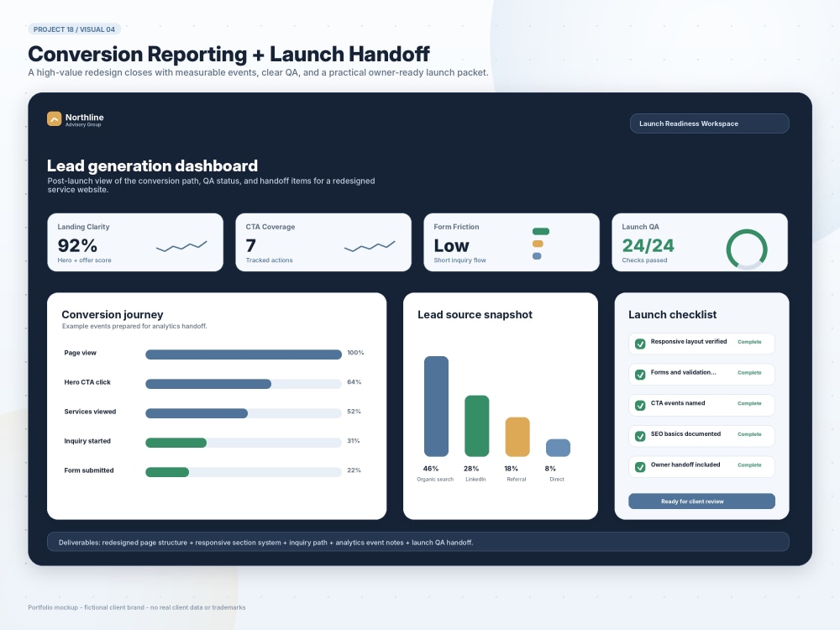Click the '22%' Form submitted value
The image size is (840, 630).
[354, 470]
